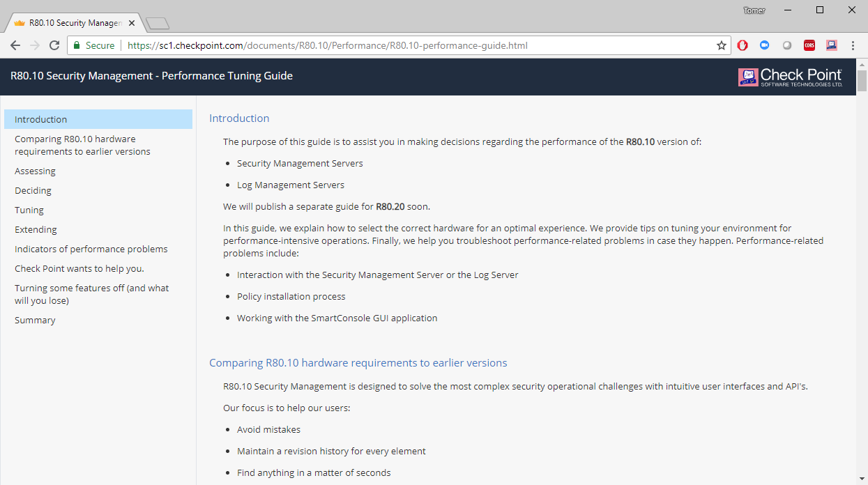Click the Tomer profile button
868x485 pixels.
coord(754,10)
